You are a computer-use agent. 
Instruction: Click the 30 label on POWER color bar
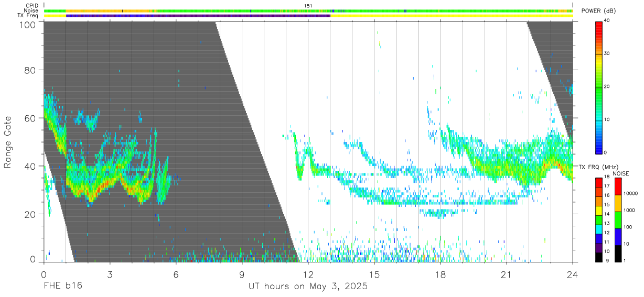pyautogui.click(x=607, y=53)
